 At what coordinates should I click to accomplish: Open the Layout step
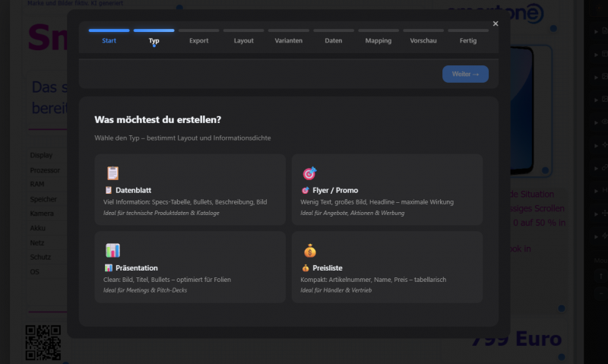coord(243,40)
